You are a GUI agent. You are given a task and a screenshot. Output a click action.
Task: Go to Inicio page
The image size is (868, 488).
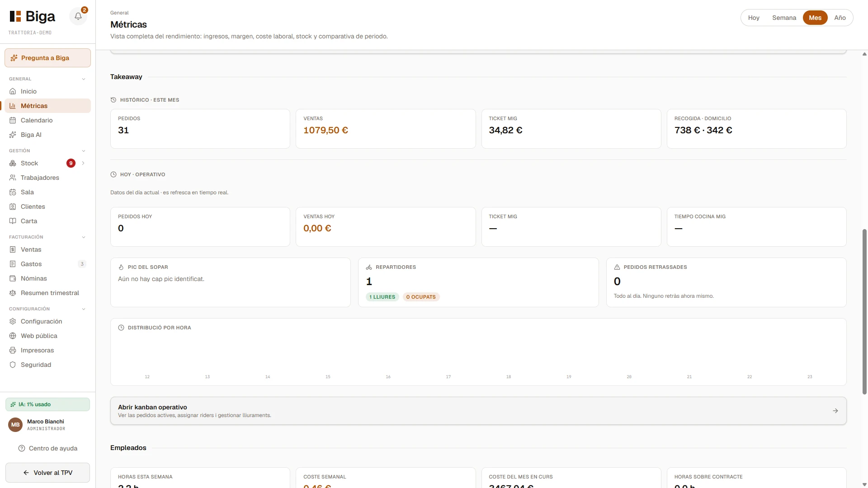[47, 91]
